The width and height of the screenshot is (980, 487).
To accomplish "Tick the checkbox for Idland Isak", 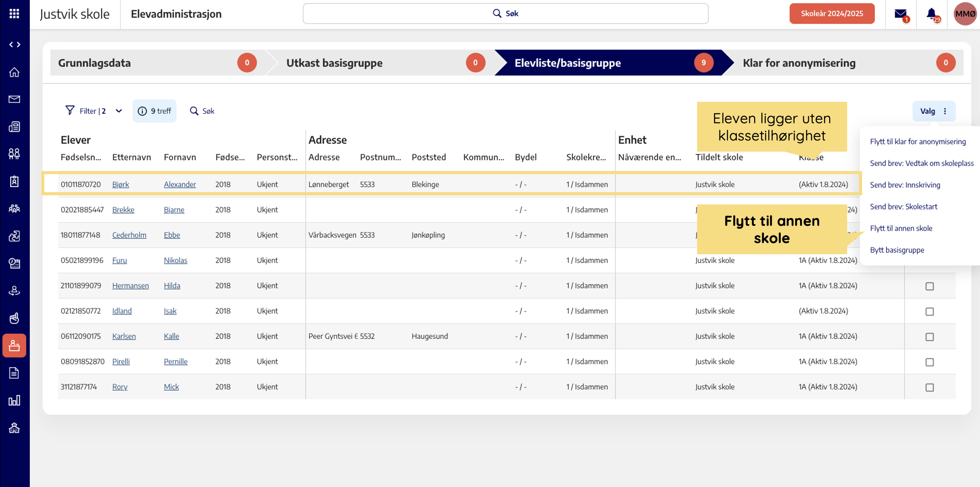I will [x=929, y=311].
